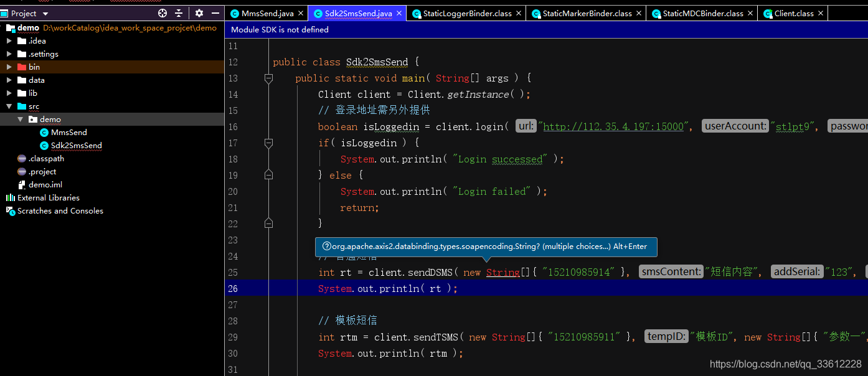Open the Project panel settings gear

[199, 12]
